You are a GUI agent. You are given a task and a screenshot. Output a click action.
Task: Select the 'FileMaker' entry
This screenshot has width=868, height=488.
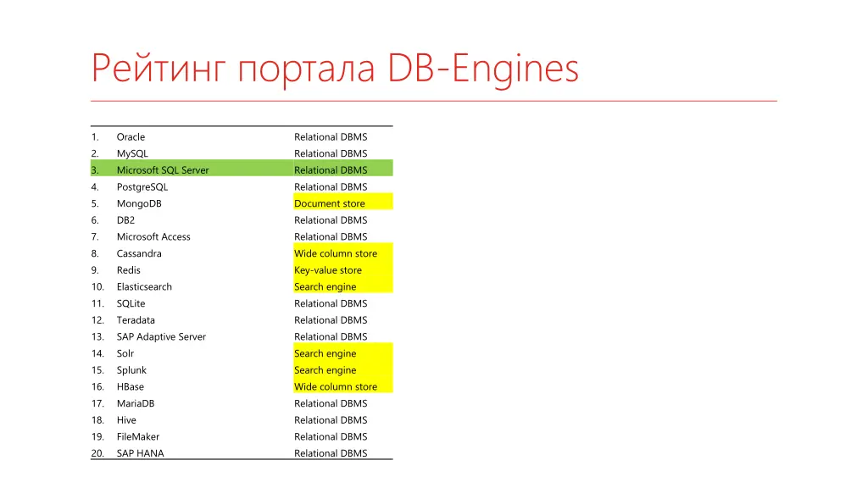click(138, 436)
